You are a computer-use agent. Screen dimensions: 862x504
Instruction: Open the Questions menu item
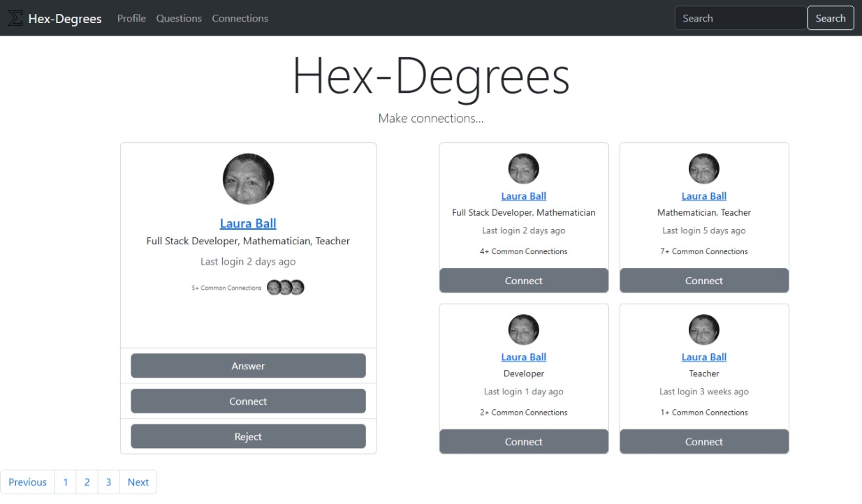[179, 18]
